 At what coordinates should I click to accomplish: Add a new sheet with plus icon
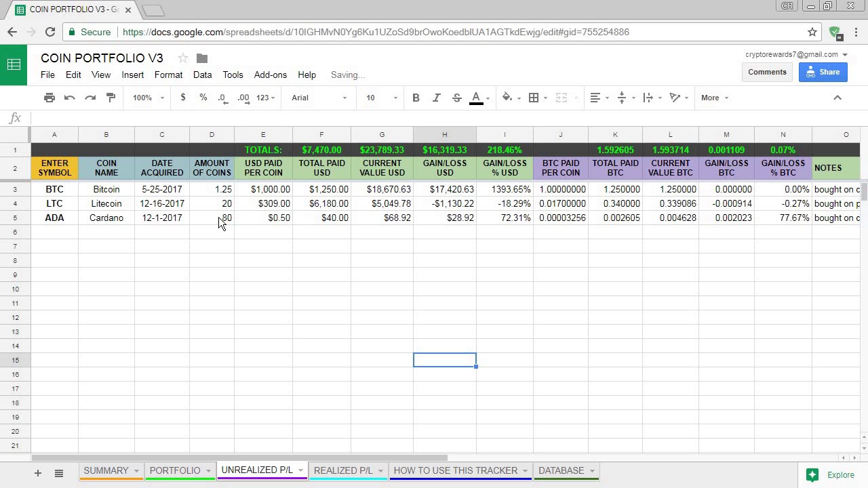pos(38,473)
